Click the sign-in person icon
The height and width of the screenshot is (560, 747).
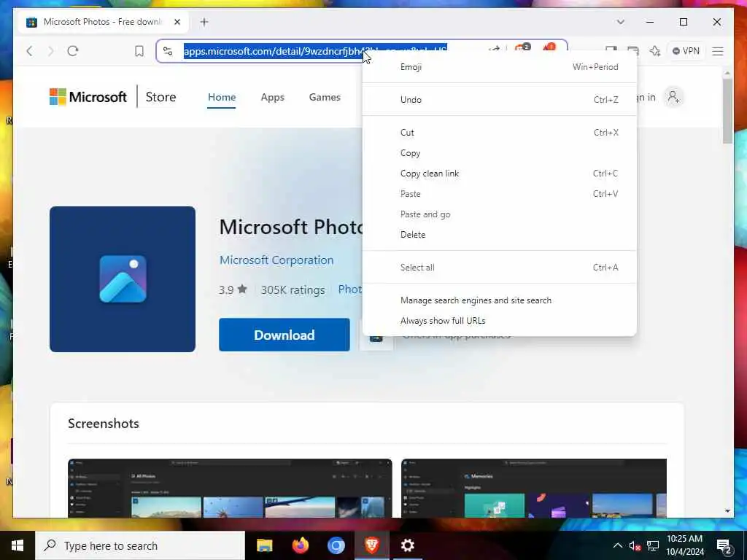pos(673,97)
